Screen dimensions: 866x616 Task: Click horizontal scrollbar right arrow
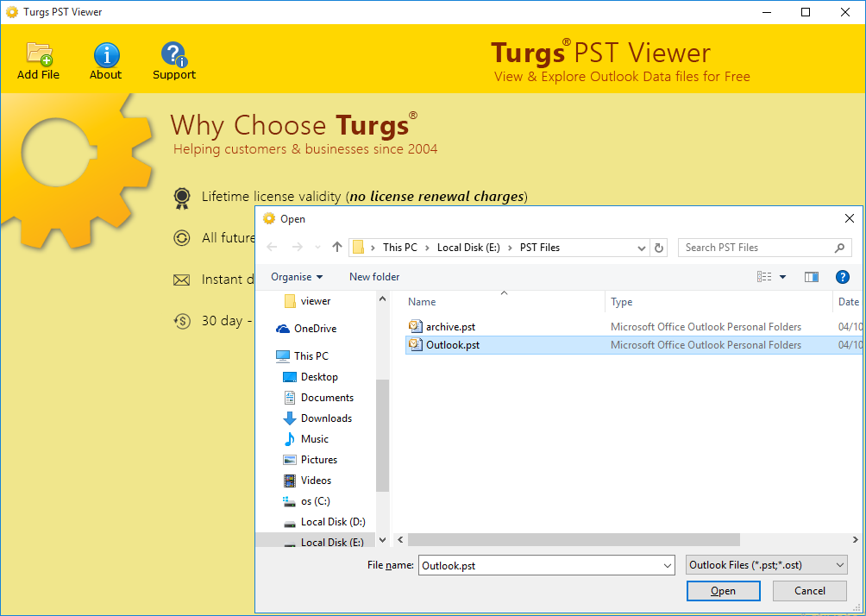(855, 540)
